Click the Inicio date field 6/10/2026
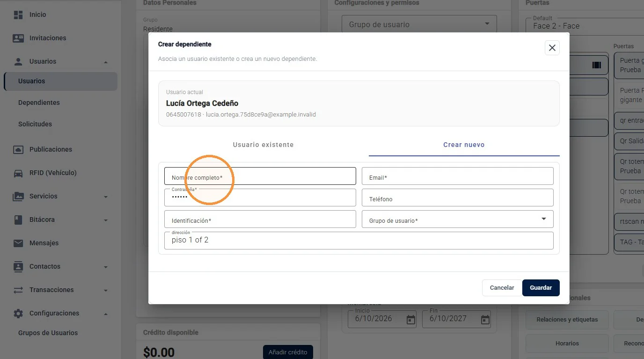The height and width of the screenshot is (359, 644). tap(382, 319)
